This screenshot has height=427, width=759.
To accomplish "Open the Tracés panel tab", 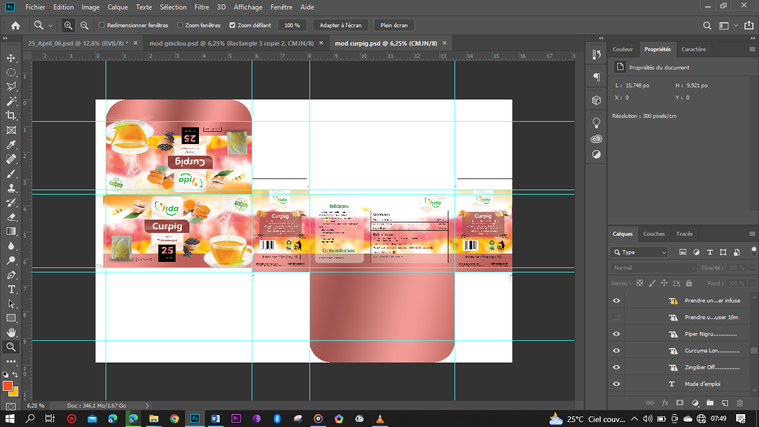I will pos(684,234).
